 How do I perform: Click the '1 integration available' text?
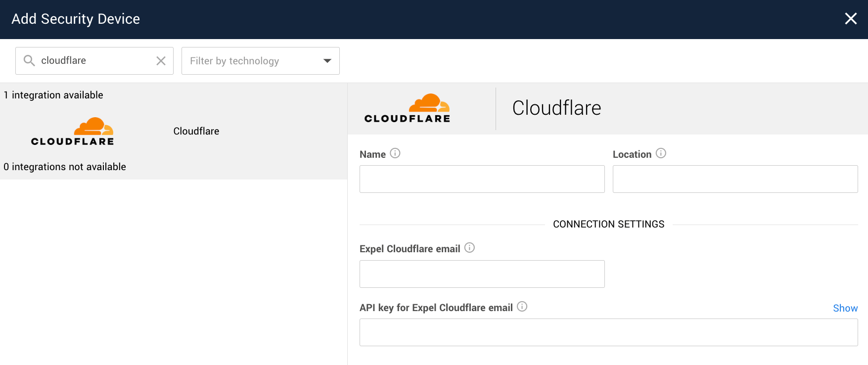tap(53, 95)
